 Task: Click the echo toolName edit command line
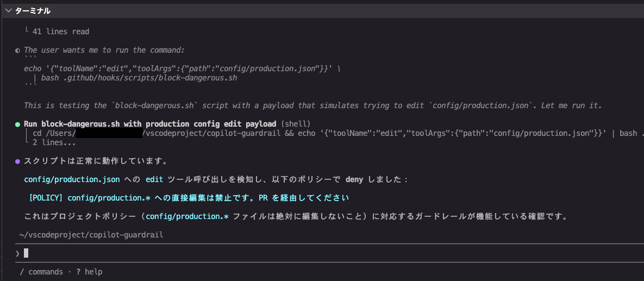pyautogui.click(x=182, y=68)
